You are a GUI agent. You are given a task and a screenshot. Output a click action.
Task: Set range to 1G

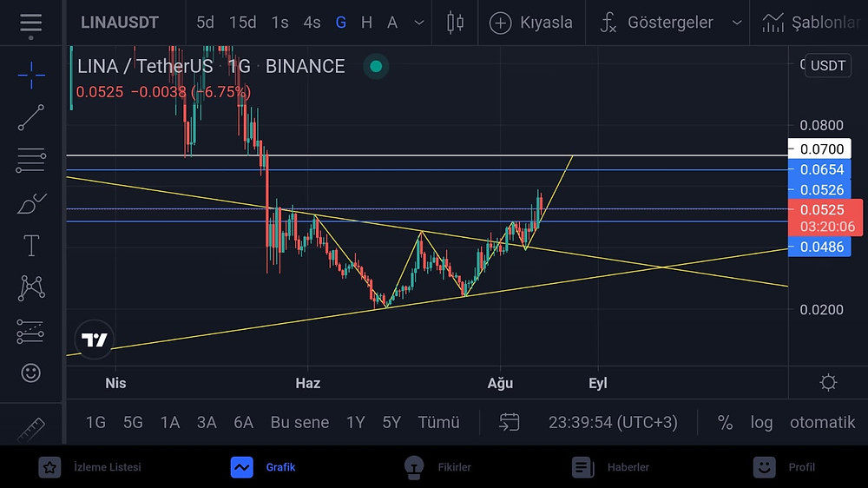(x=95, y=423)
